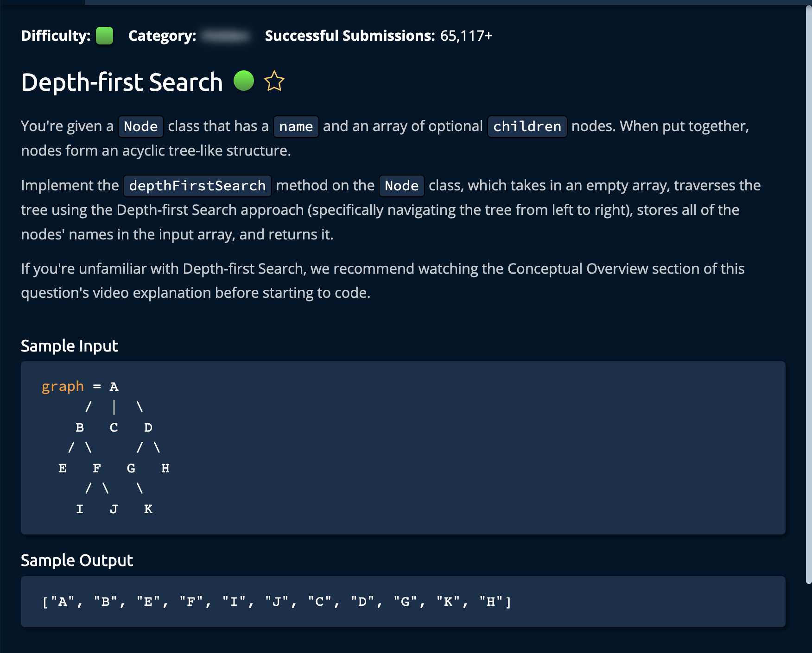Click the vertical scrollbar on the right
Viewport: 812px width, 653px height.
pyautogui.click(x=808, y=296)
